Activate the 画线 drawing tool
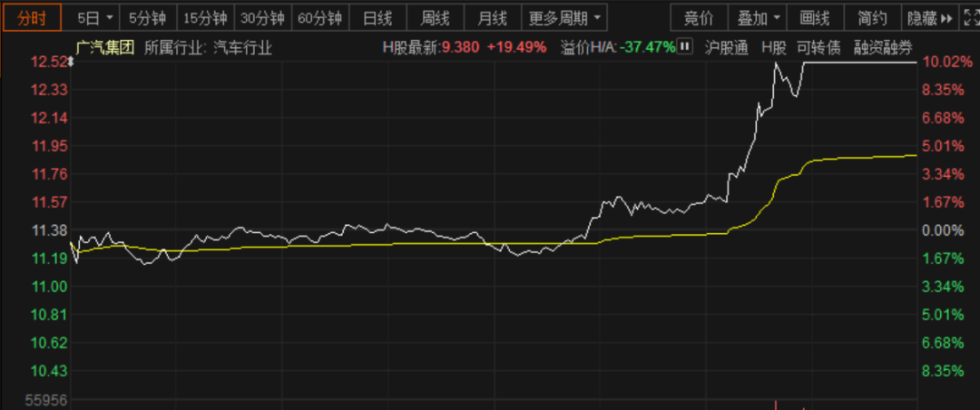 point(815,18)
